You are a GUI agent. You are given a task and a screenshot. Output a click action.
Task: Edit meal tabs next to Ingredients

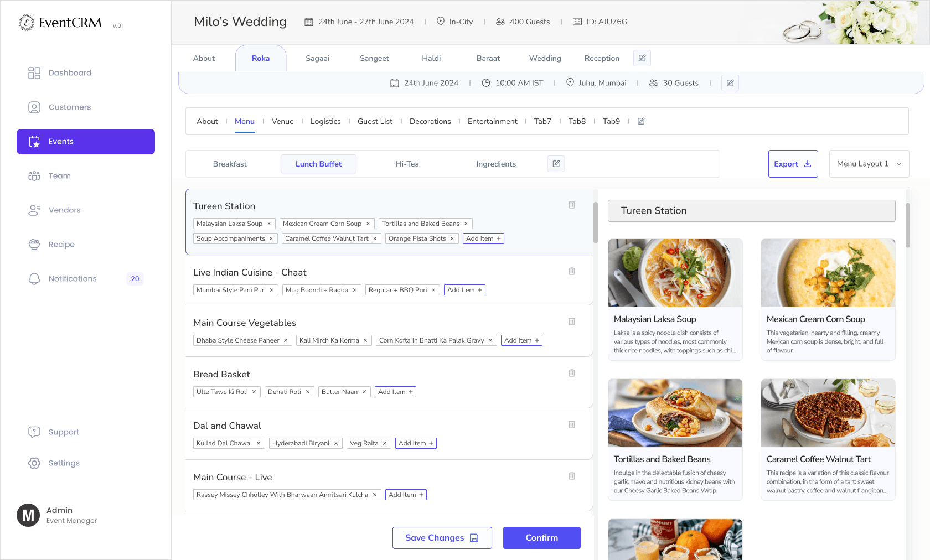click(x=556, y=164)
